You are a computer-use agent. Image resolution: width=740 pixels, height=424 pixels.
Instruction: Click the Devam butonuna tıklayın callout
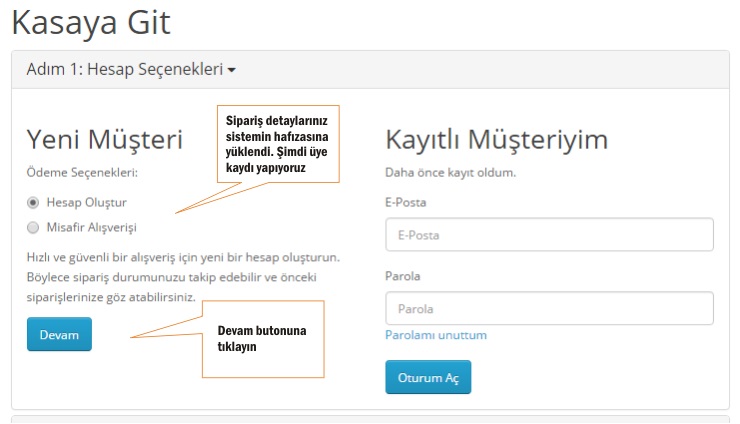click(264, 339)
